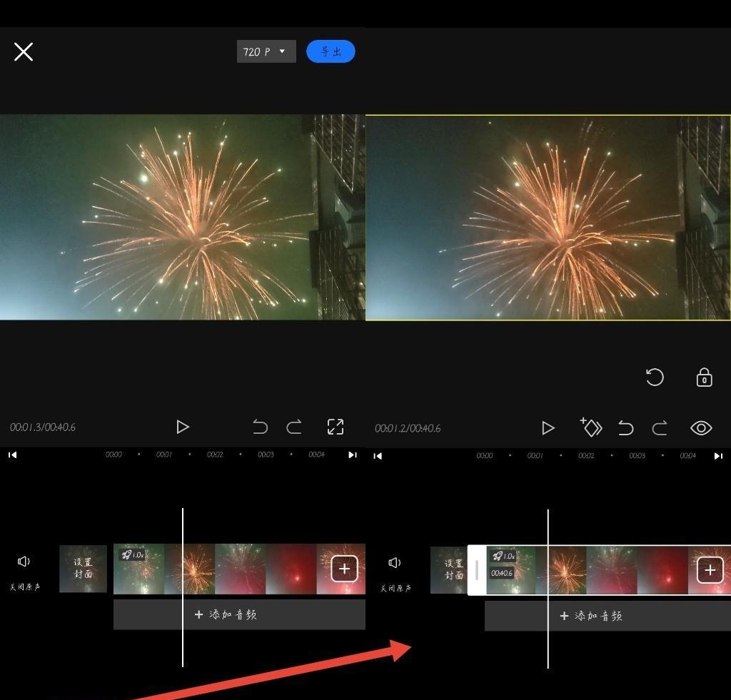Screen dimensions: 731x700
Task: Skip to the timeline end on left screen
Action: [x=353, y=455]
